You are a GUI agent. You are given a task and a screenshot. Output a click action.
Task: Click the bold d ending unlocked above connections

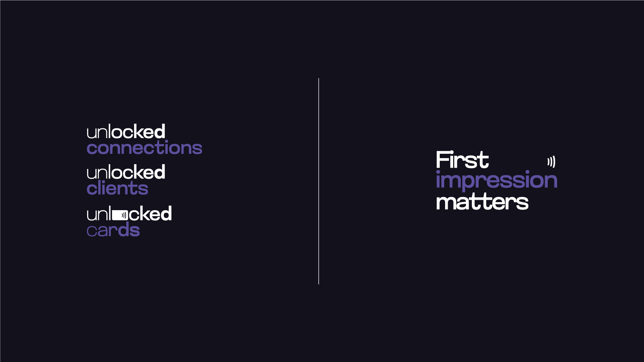point(160,131)
